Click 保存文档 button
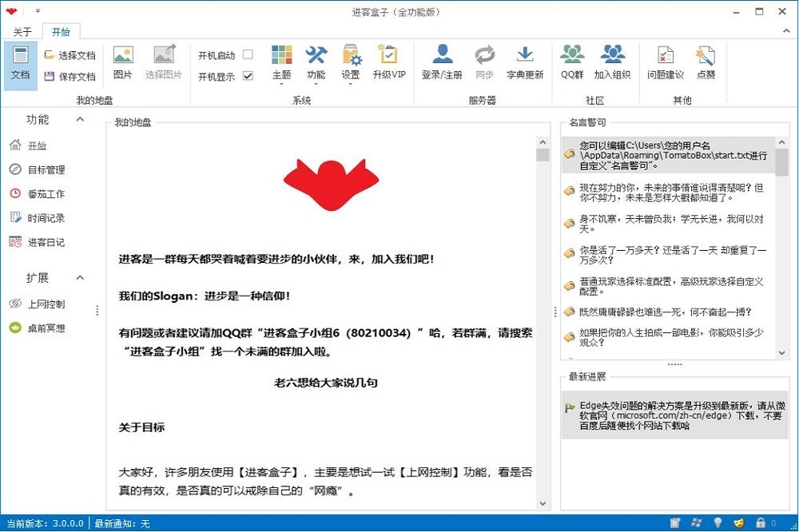This screenshot has width=799, height=532. tap(70, 77)
